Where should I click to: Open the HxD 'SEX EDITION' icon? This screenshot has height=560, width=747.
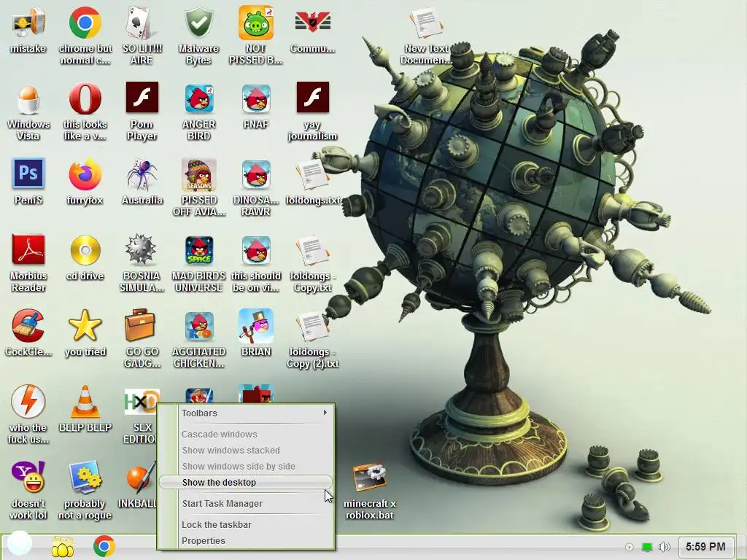pyautogui.click(x=141, y=402)
